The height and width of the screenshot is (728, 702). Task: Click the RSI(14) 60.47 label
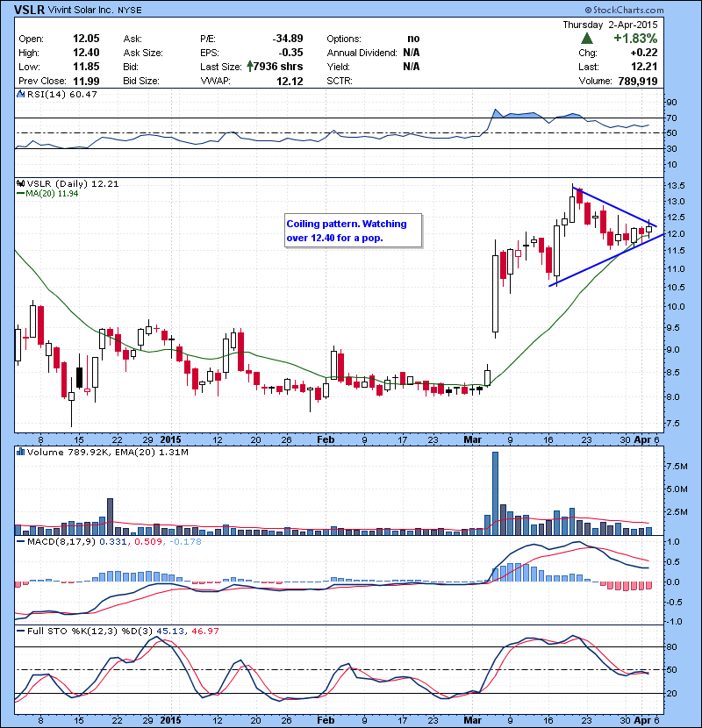tap(61, 94)
